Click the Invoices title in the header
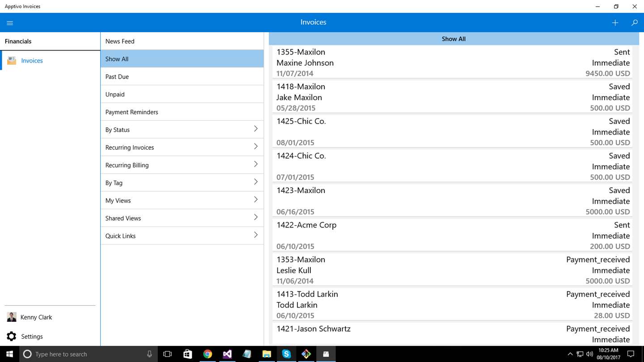 click(x=314, y=22)
